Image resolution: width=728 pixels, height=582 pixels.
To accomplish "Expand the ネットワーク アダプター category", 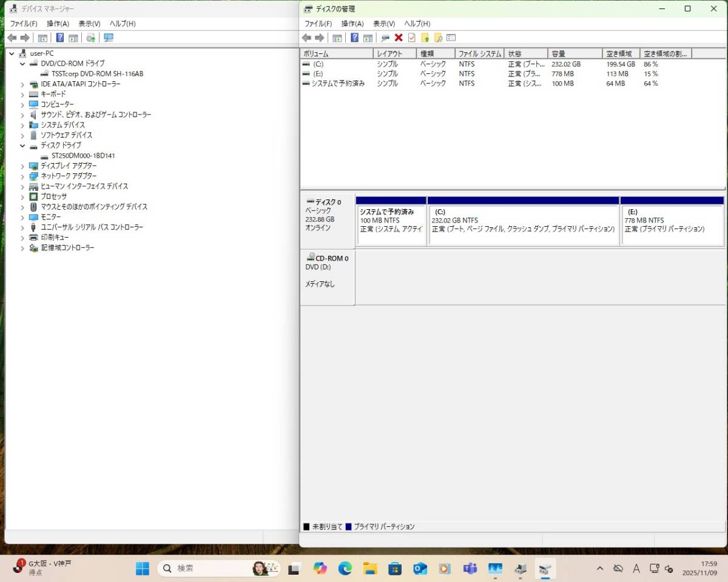I will (x=22, y=176).
